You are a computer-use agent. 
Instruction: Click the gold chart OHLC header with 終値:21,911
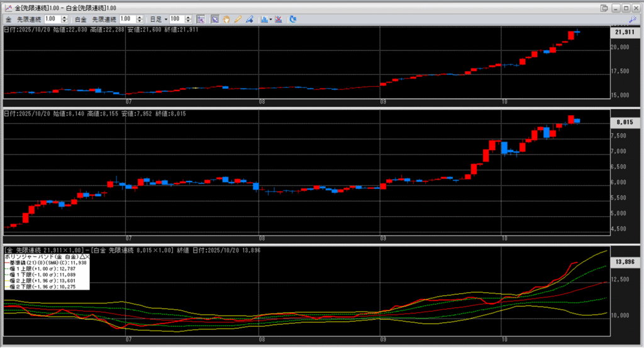(101, 30)
